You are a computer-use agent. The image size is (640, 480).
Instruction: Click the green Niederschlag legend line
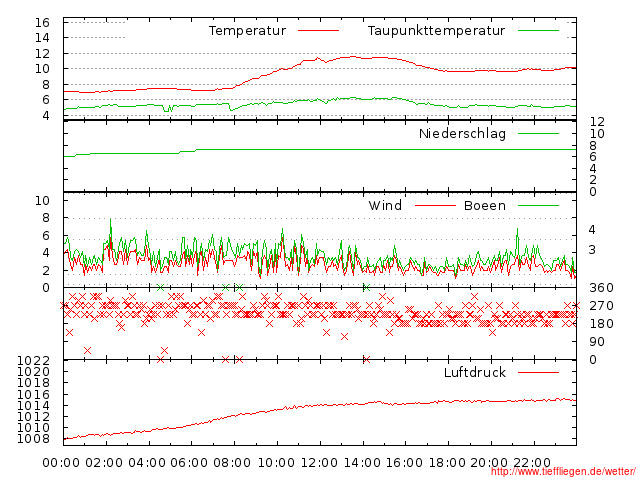[x=538, y=133]
